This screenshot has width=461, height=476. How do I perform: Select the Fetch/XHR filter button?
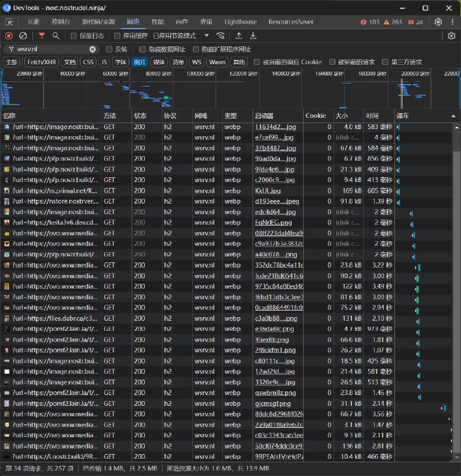[x=41, y=62]
